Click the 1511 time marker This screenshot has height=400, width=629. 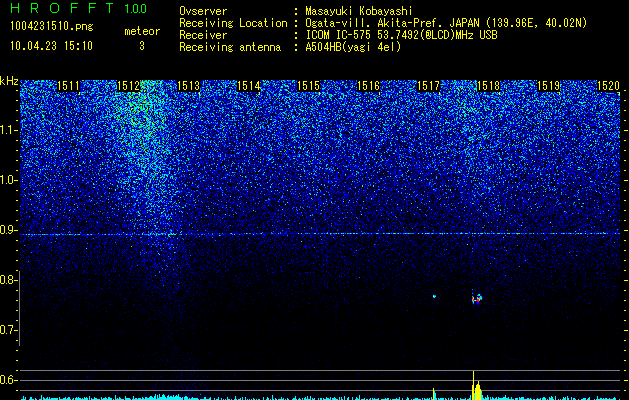(x=69, y=86)
